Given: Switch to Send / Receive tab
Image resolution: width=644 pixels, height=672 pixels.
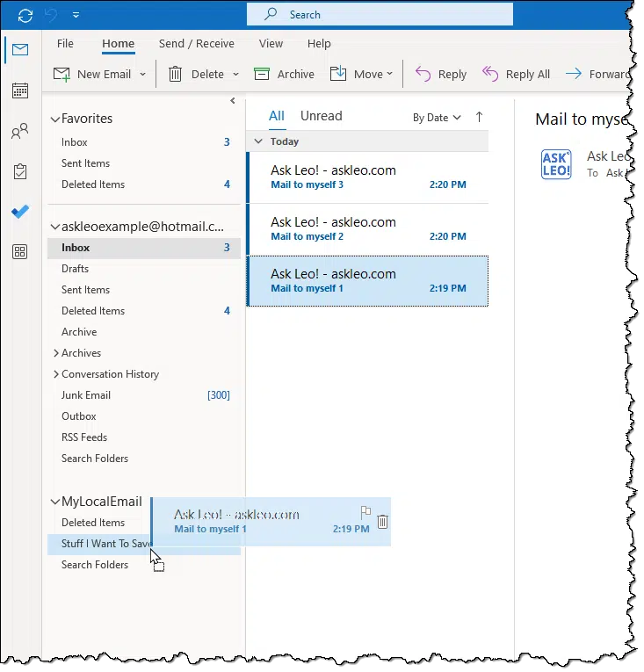Looking at the screenshot, I should (197, 44).
